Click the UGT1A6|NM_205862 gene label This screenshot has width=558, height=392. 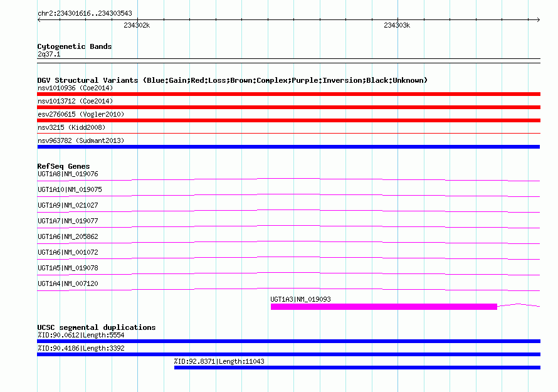pos(68,236)
